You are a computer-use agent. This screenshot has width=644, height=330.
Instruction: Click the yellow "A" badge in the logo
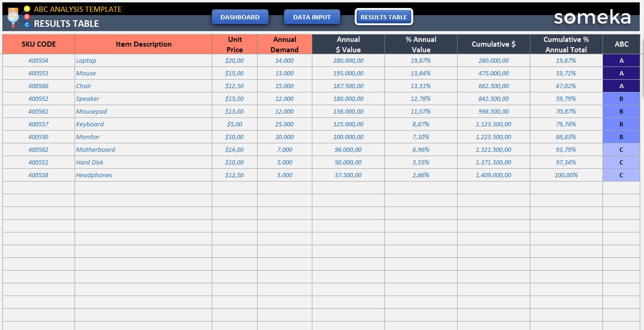click(x=27, y=8)
